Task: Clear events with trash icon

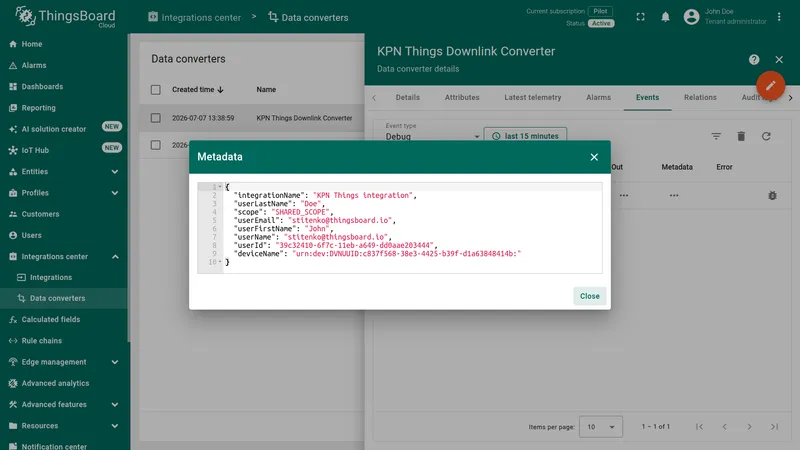Action: pos(741,136)
